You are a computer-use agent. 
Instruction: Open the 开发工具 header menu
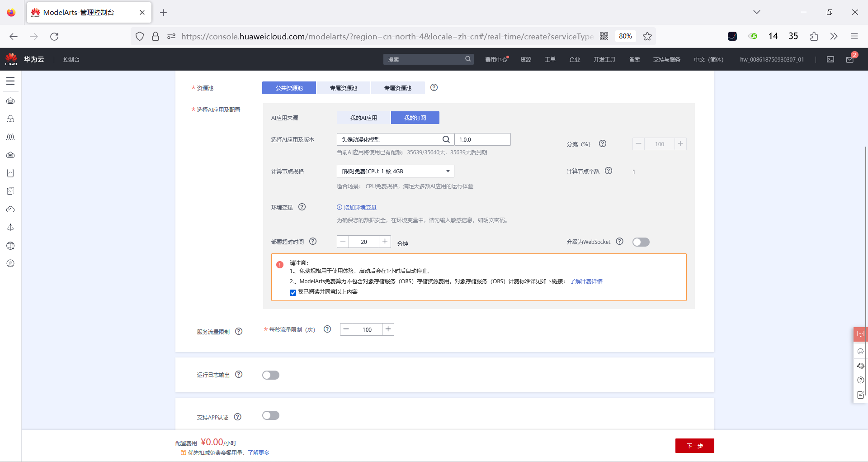[x=604, y=60]
